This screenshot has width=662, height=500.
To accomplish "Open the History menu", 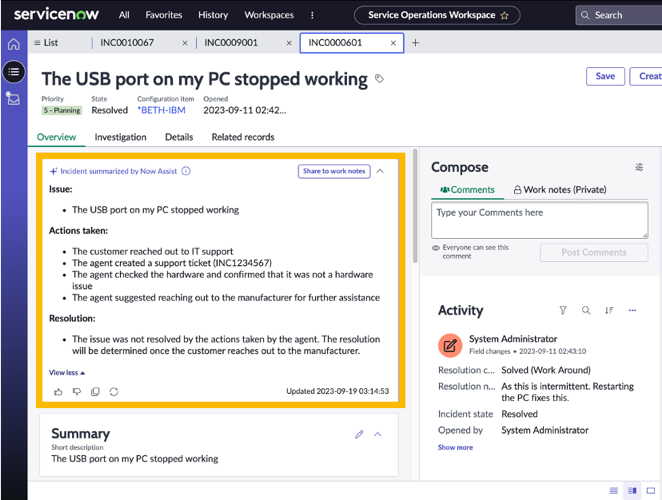I will [213, 15].
